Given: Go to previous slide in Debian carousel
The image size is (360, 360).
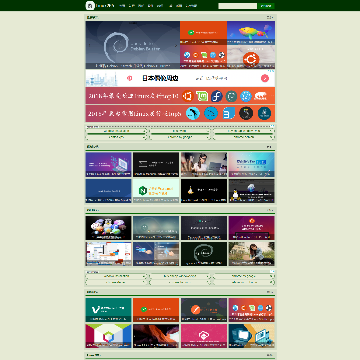Looking at the screenshot, I should [89, 45].
